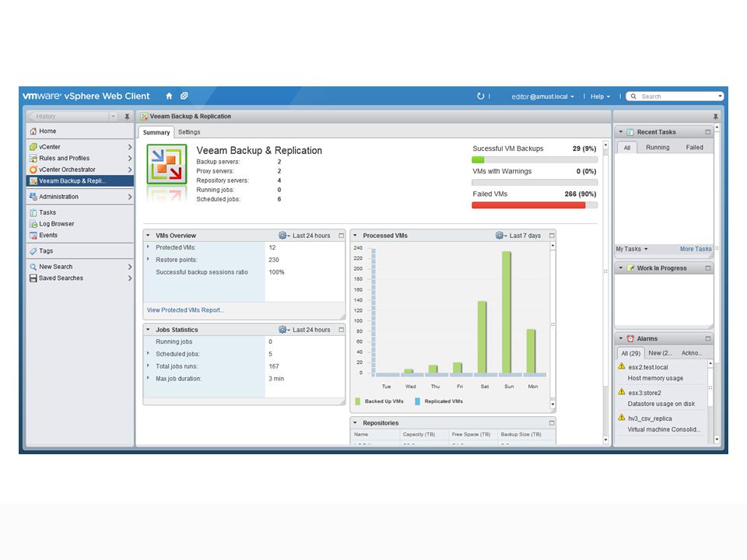747x560 pixels.
Task: Maximize the VMs Overview widget
Action: tap(341, 236)
